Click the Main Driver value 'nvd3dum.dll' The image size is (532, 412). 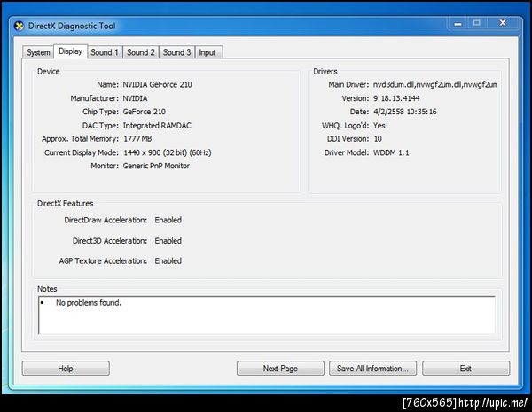[394, 84]
